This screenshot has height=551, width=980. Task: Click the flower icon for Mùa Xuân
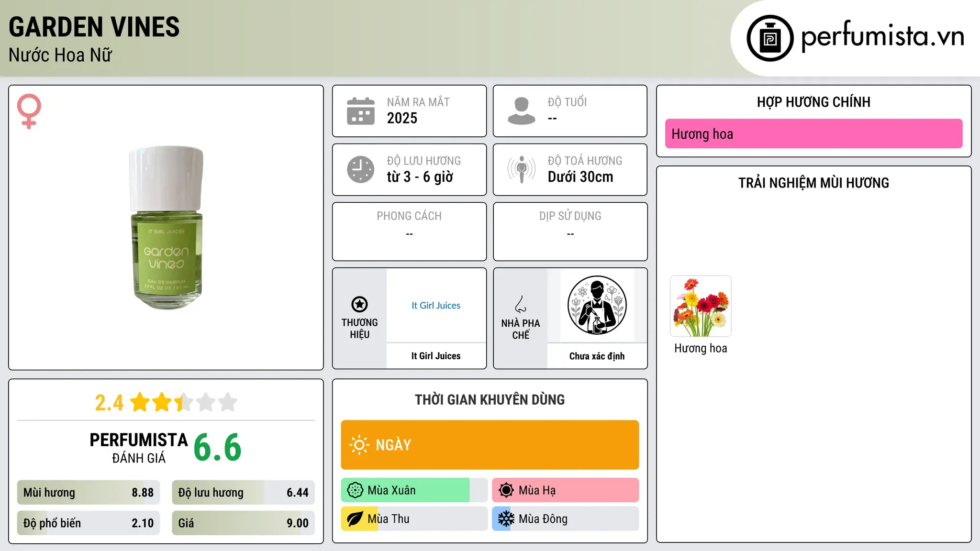coord(355,490)
